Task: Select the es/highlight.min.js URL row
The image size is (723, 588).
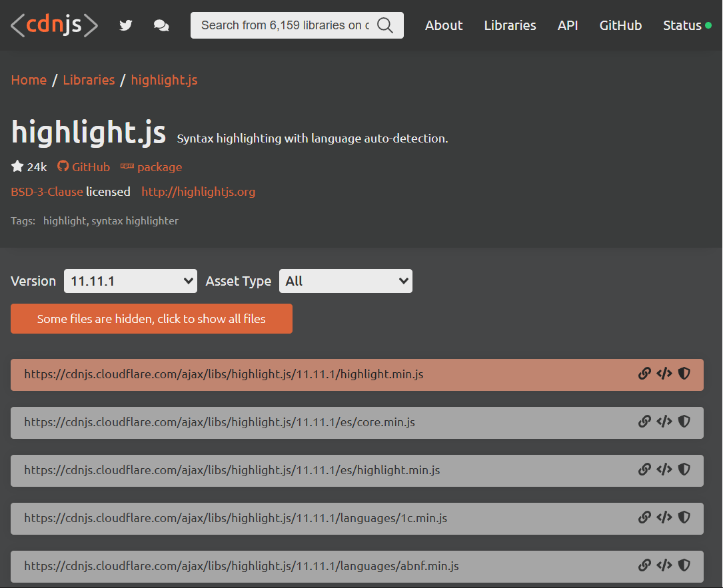Action: coord(357,471)
